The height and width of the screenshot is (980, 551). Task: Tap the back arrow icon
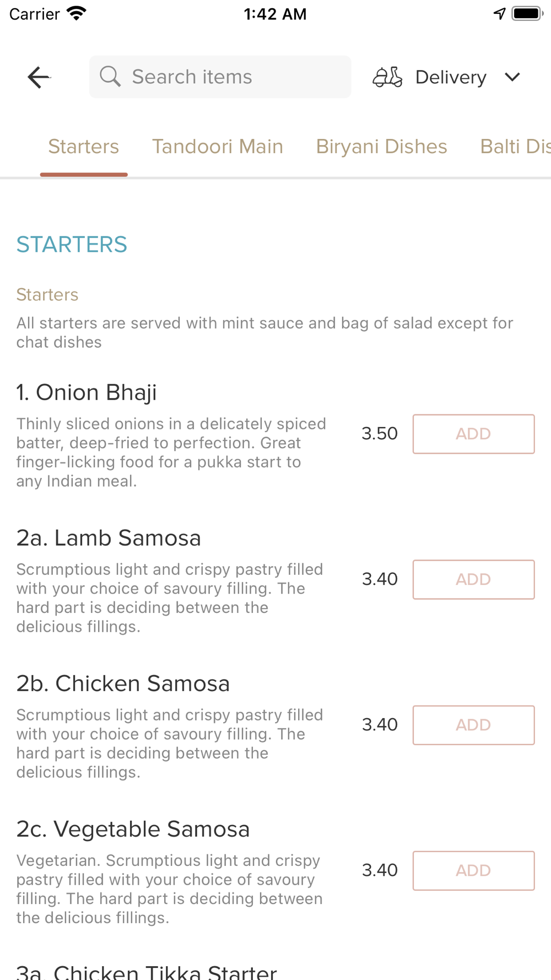click(x=39, y=77)
